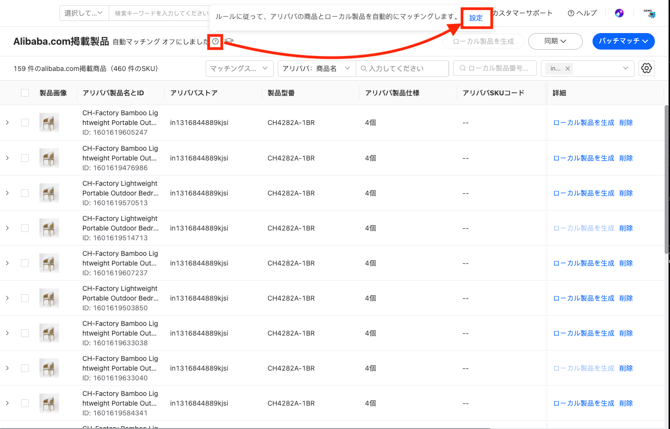Screen dimensions: 670x429
Task: Select checkbox for product ID 1601619607237
Action: [25, 263]
